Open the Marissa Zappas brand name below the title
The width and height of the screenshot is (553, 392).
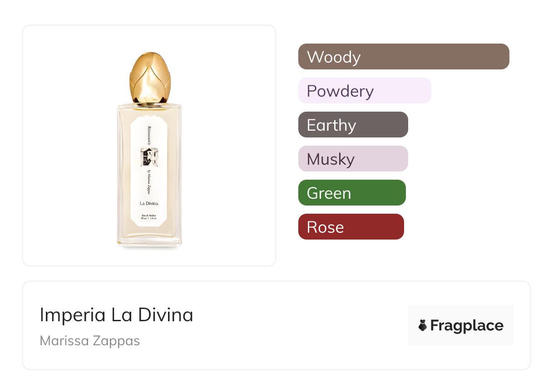(89, 341)
